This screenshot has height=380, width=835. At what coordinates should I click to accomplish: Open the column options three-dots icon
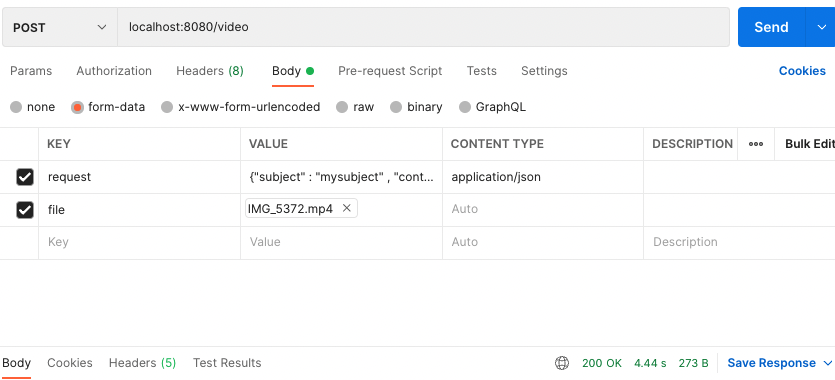tap(756, 144)
